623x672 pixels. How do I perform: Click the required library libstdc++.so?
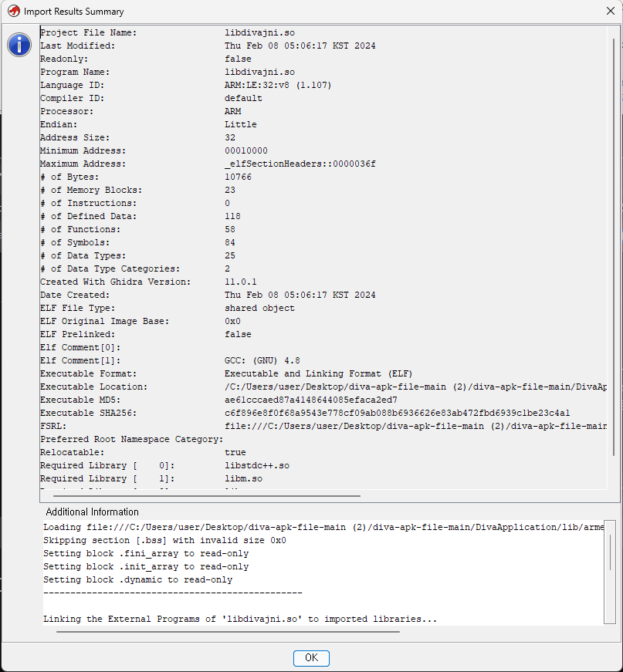coord(257,465)
